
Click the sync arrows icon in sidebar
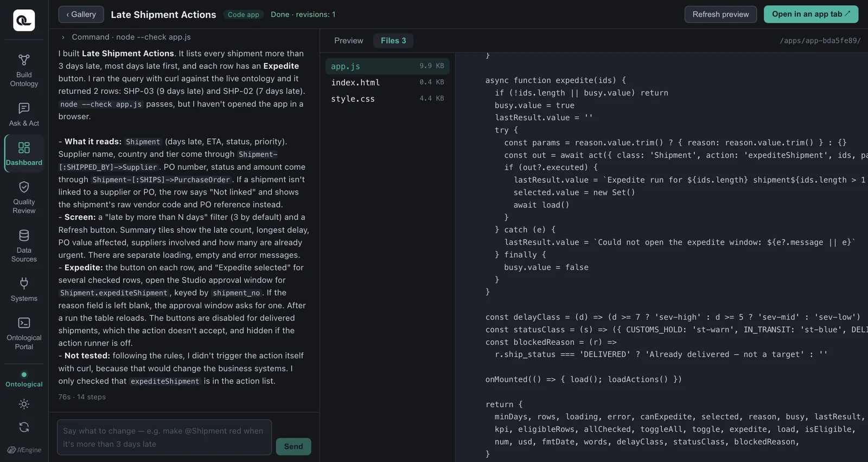24,427
